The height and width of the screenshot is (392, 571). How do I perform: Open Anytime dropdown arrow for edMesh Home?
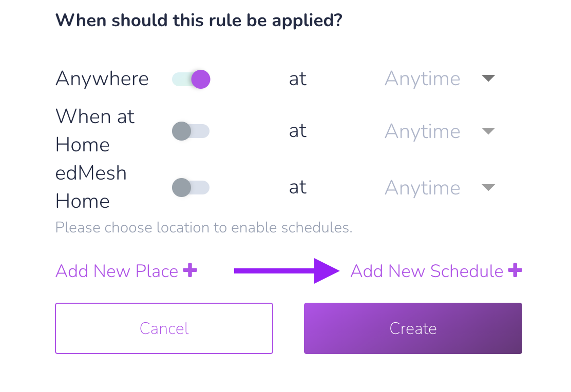488,187
